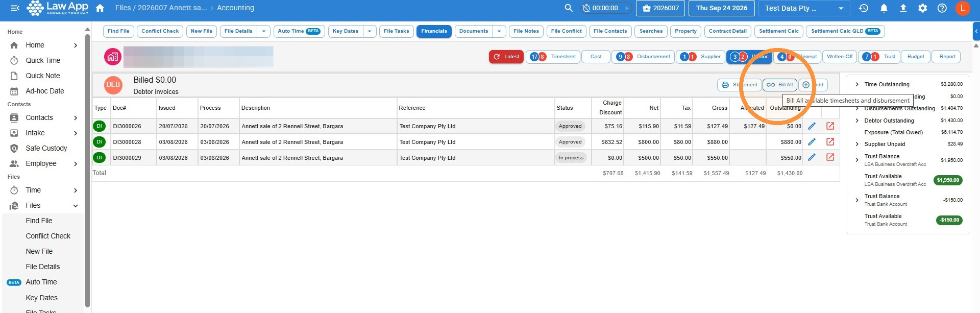
Task: Open Safe Custody in the sidebar
Action: 46,148
